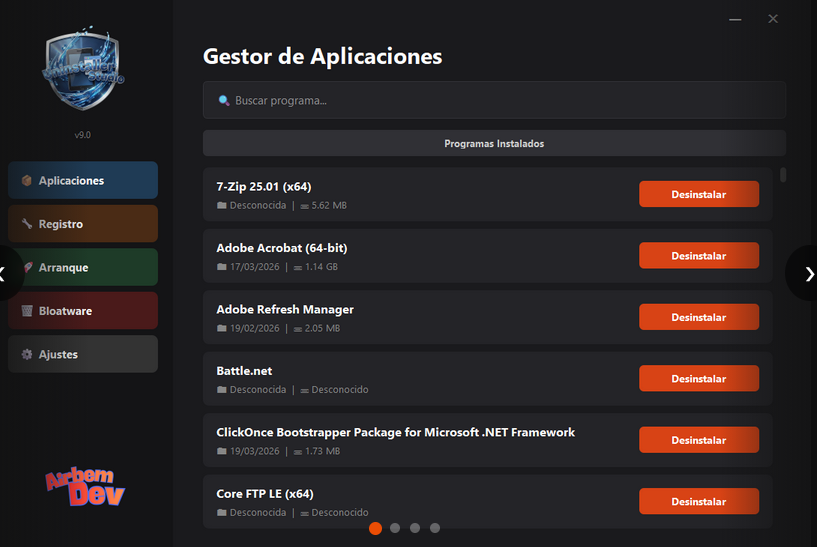Uninstall Core FTP LE (x64)
Viewport: 817px width, 547px height.
click(699, 502)
